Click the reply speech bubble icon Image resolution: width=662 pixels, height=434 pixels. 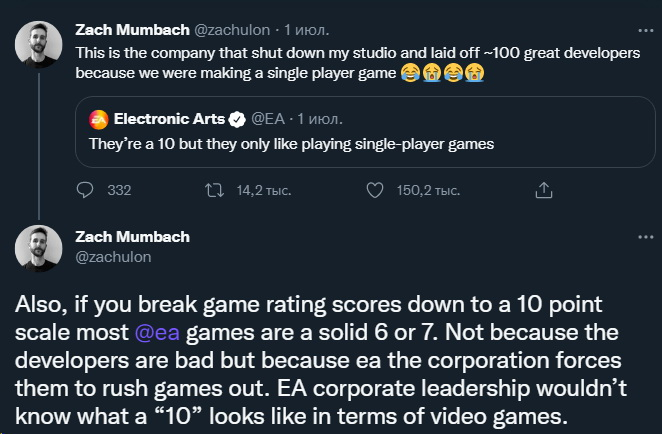click(86, 189)
